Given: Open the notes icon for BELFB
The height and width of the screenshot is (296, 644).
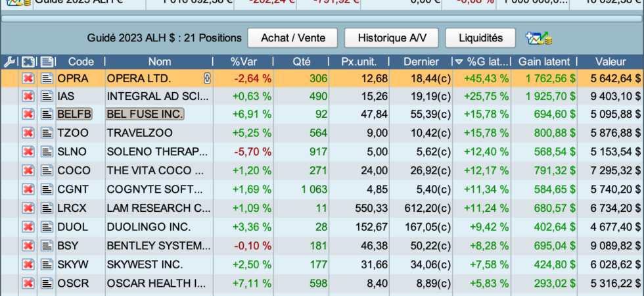Looking at the screenshot, I should pyautogui.click(x=47, y=114).
